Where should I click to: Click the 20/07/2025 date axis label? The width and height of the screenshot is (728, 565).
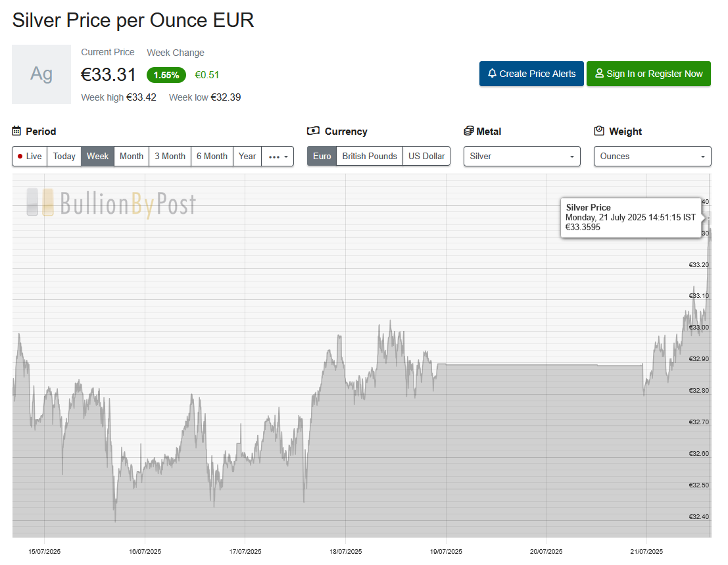tap(546, 552)
